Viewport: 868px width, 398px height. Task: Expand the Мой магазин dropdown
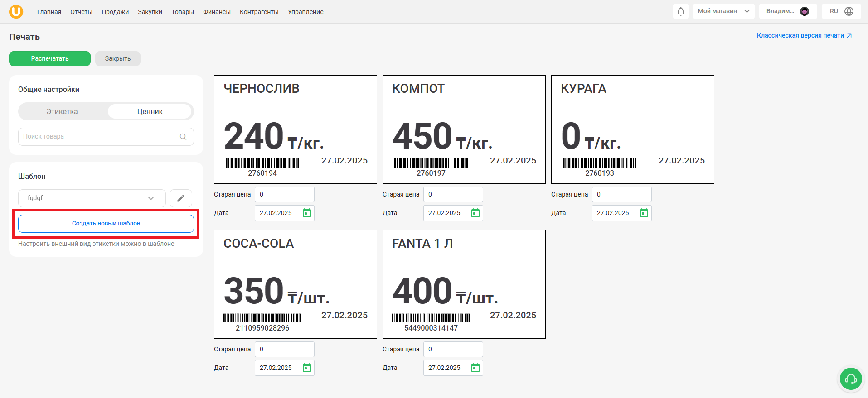(724, 11)
